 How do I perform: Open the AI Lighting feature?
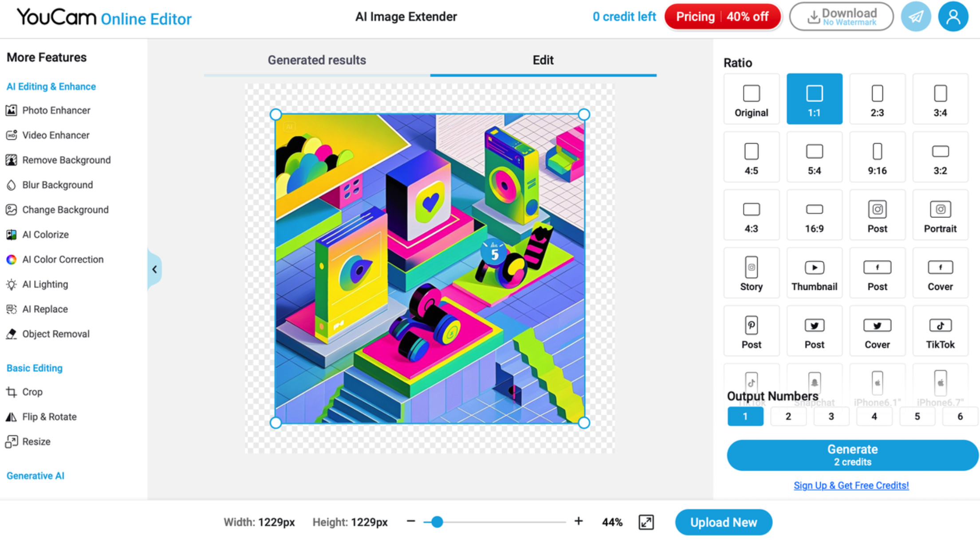click(x=45, y=284)
